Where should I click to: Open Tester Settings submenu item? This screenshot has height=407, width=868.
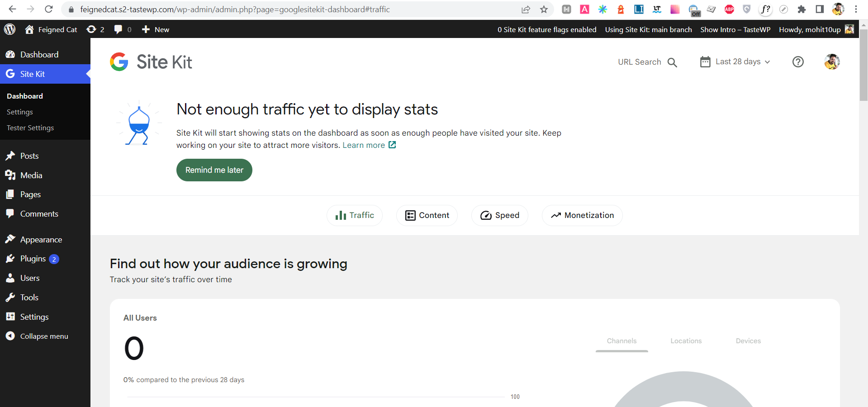pyautogui.click(x=30, y=128)
